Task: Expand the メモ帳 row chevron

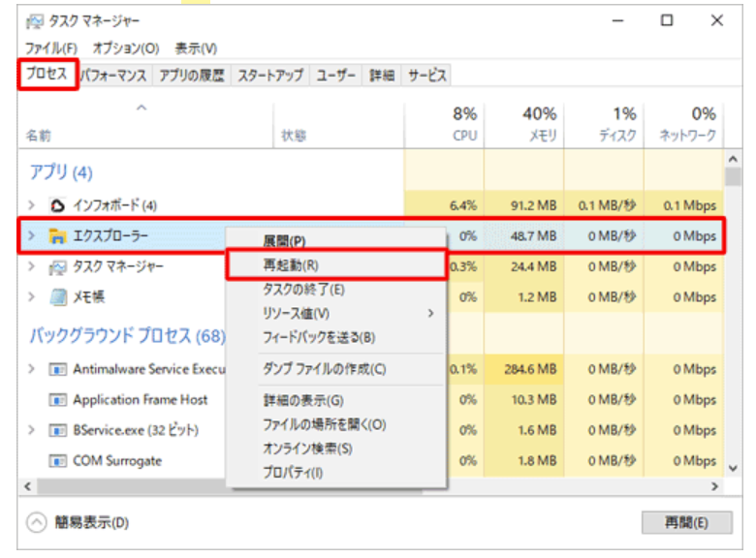Action: [x=32, y=296]
